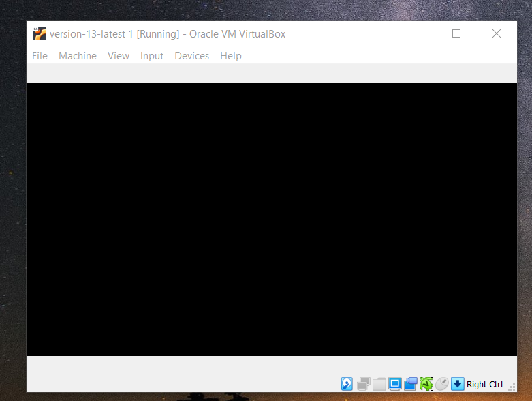Click the network adapters status icon
Image resolution: width=532 pixels, height=401 pixels.
tap(363, 384)
